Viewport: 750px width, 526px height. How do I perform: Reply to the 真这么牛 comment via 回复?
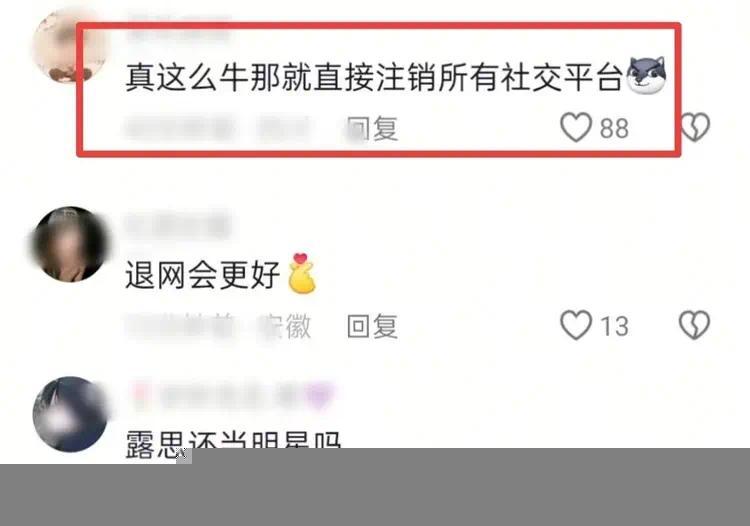point(373,128)
